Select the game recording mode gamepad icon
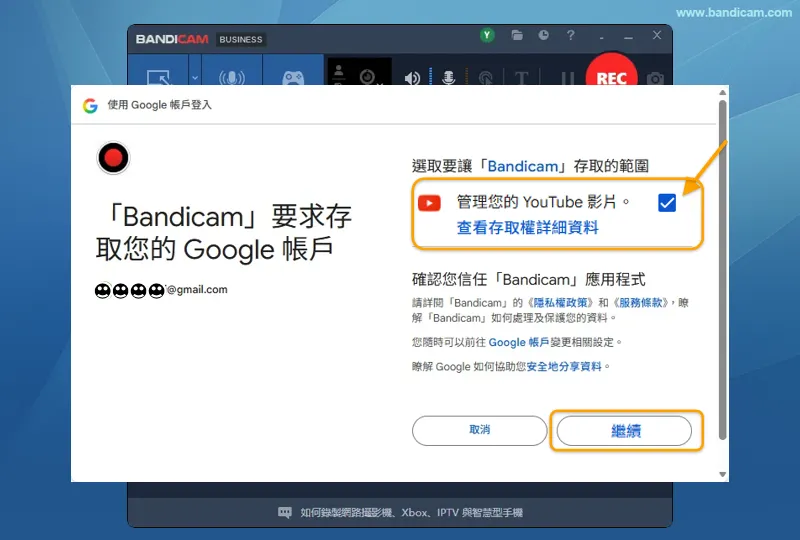Screen dimensions: 800x540 (293, 78)
